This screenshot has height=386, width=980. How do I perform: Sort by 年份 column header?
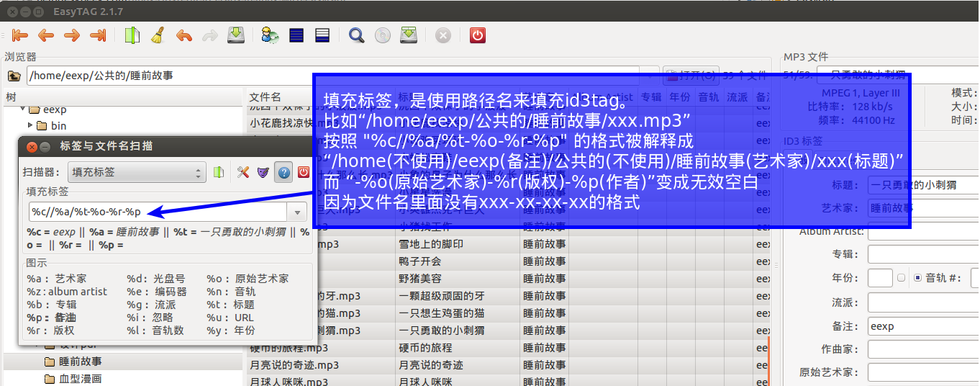click(679, 97)
